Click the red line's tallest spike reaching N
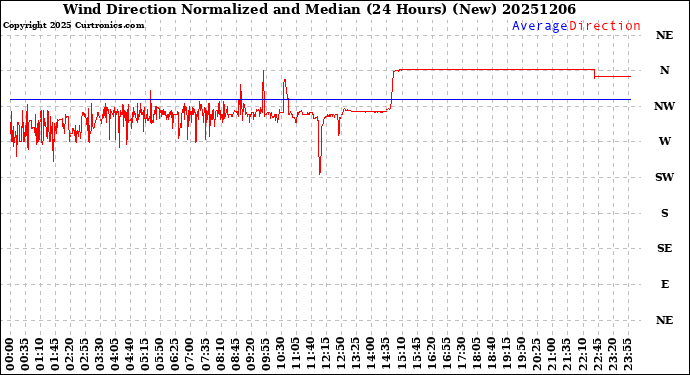 (x=264, y=72)
